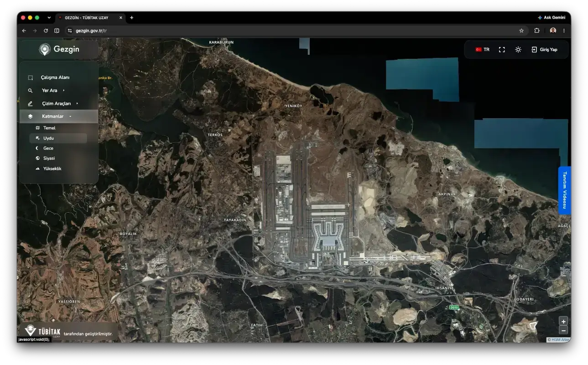This screenshot has height=365, width=588.
Task: Open the Tanıtım Videosu side tab
Action: (564, 190)
